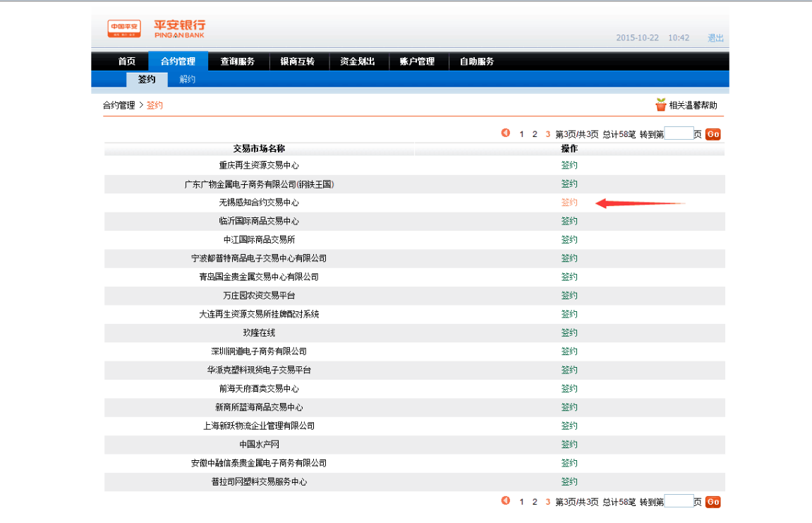Click 签约 in the 玖隆在线 row

[x=569, y=332]
